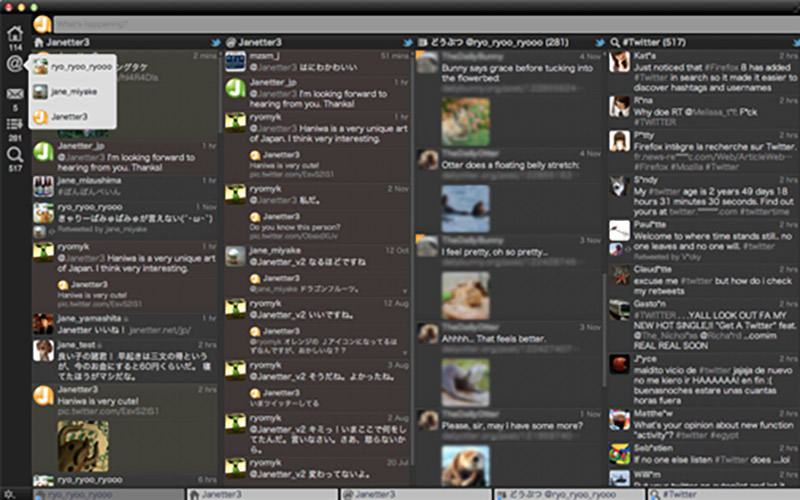The height and width of the screenshot is (500, 800).
Task: Click jane_misushima avatar in home column
Action: click(43, 187)
